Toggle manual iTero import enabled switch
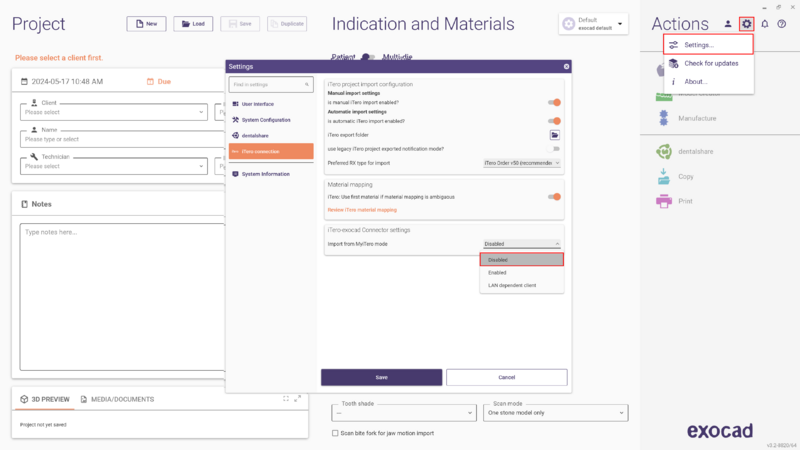 [x=554, y=103]
